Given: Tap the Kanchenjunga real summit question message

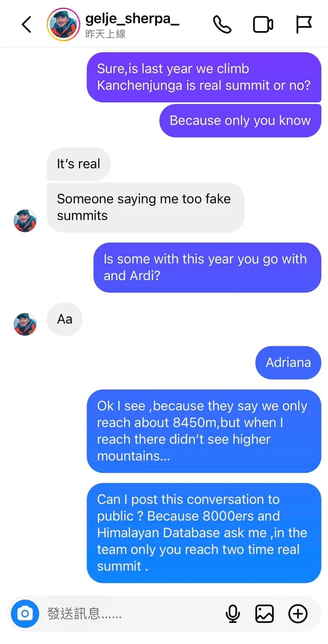Looking at the screenshot, I should 204,77.
